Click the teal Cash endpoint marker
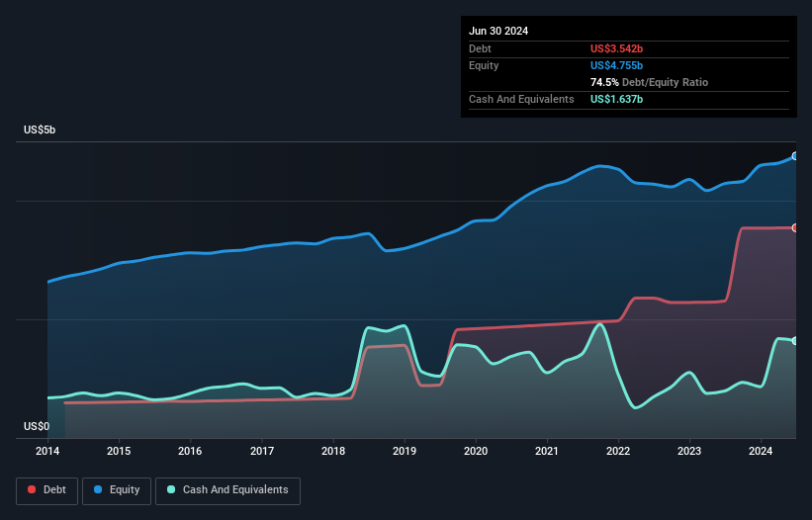This screenshot has height=520, width=812. click(795, 340)
